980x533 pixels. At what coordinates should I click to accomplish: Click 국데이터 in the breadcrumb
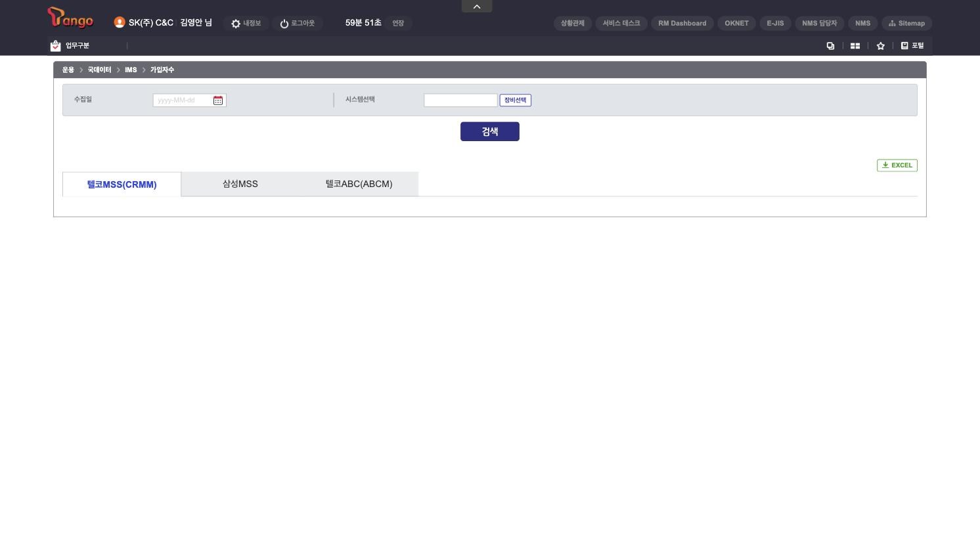click(99, 70)
